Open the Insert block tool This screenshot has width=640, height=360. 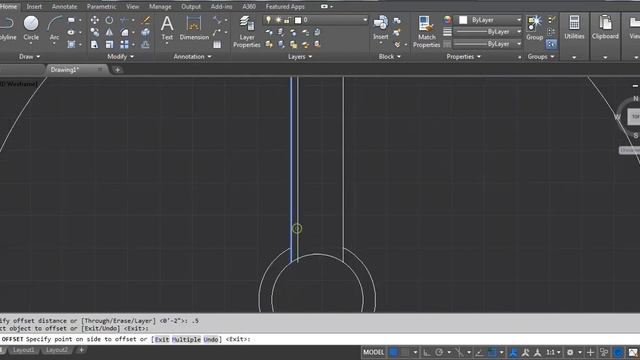pyautogui.click(x=380, y=28)
